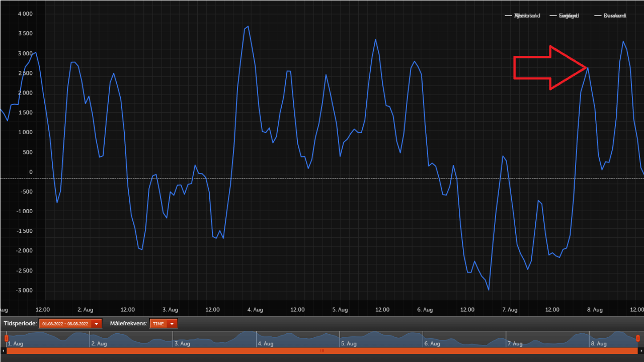Grab the right range handle in the navigator
Image resolution: width=644 pixels, height=362 pixels.
638,338
